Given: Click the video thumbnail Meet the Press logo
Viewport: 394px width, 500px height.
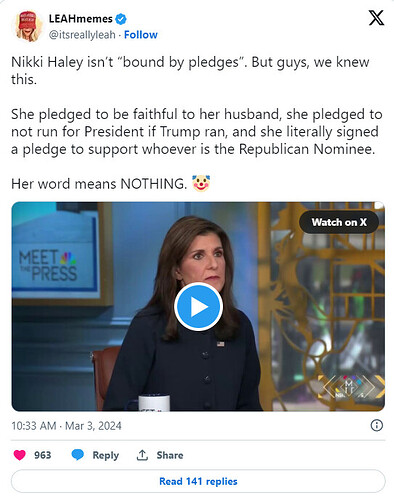Looking at the screenshot, I should tap(48, 265).
